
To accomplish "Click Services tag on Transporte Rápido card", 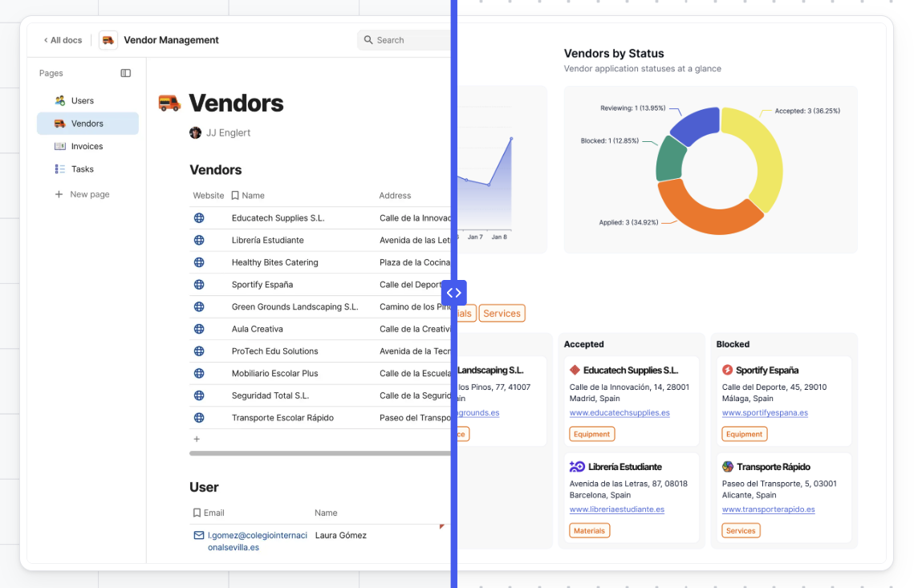I will (741, 531).
